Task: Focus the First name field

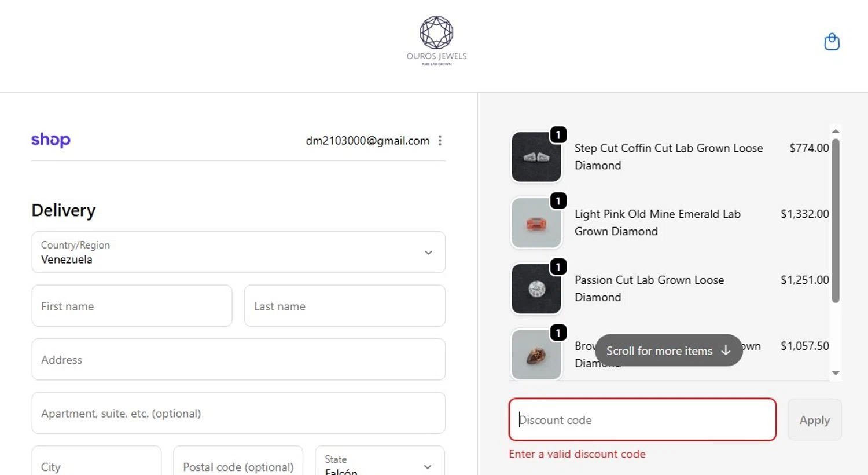Action: click(x=132, y=306)
